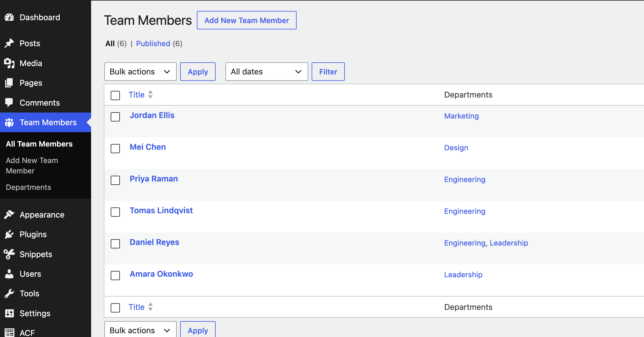Open the Tomas Lindqvist entry
The width and height of the screenshot is (644, 337).
click(x=161, y=210)
